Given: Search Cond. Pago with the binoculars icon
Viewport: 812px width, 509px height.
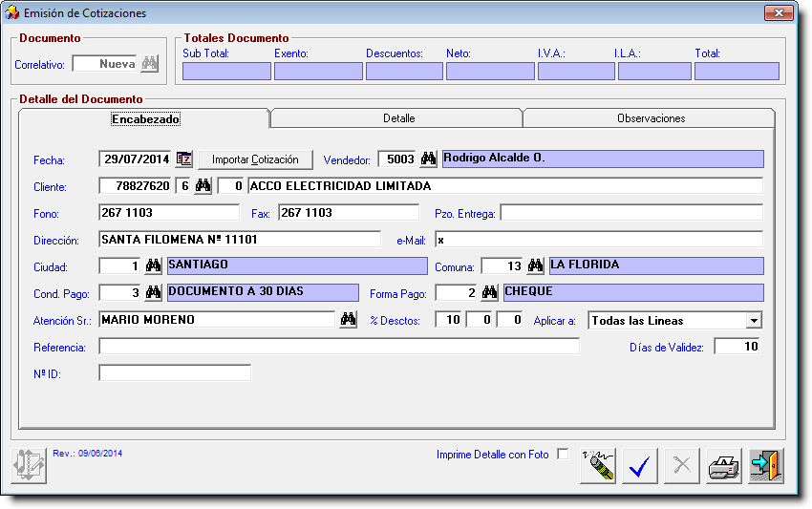Looking at the screenshot, I should point(153,292).
